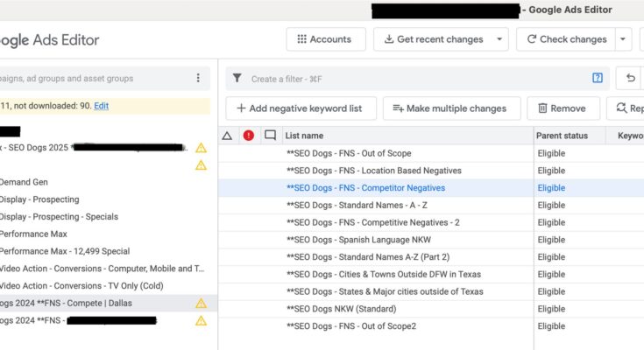Click warning icon beside SEO Dogs 2025 campaign
The width and height of the screenshot is (644, 350).
[201, 148]
